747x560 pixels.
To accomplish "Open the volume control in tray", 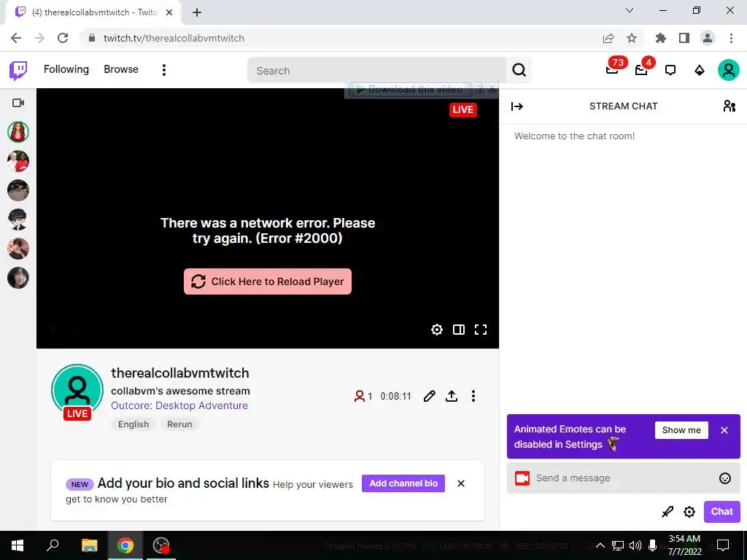I will point(635,545).
